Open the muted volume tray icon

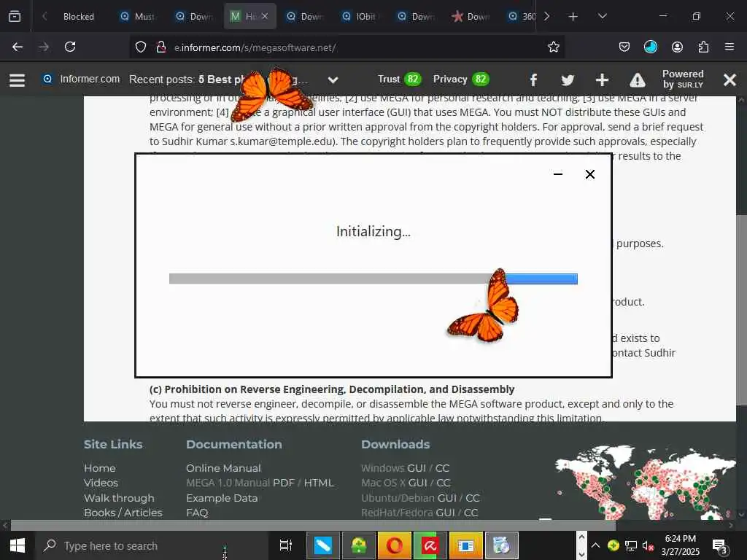tap(648, 545)
